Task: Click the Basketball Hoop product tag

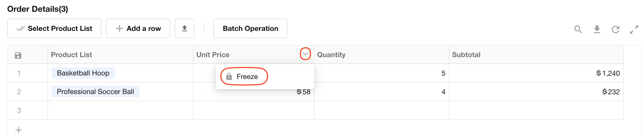Action: [x=83, y=73]
